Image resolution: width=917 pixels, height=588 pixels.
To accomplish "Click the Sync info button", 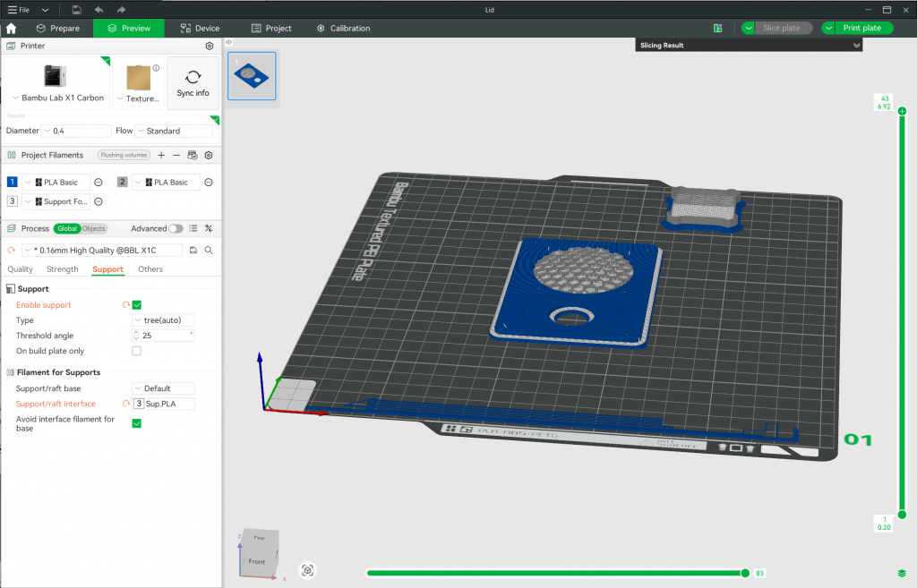I will tap(193, 82).
